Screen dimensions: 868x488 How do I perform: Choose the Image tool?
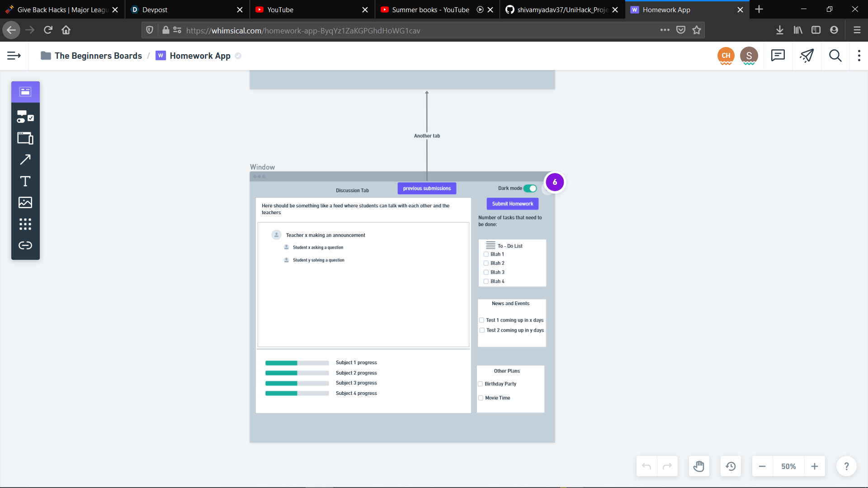coord(25,202)
